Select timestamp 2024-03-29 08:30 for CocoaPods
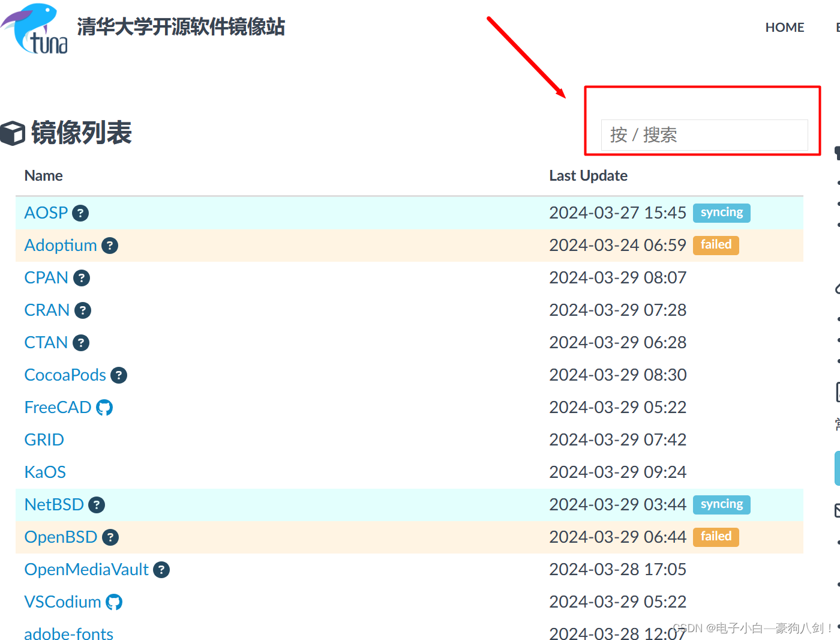 [617, 375]
